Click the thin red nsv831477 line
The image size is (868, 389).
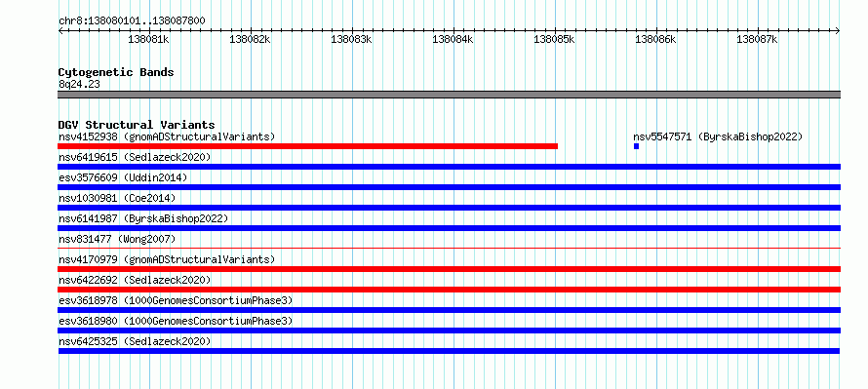[449, 249]
